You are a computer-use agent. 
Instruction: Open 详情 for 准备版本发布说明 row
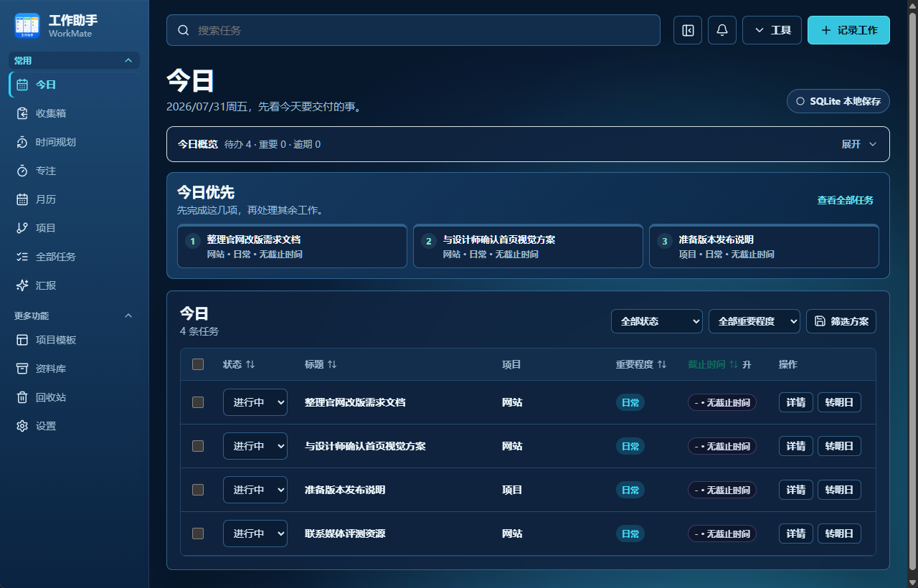point(796,490)
